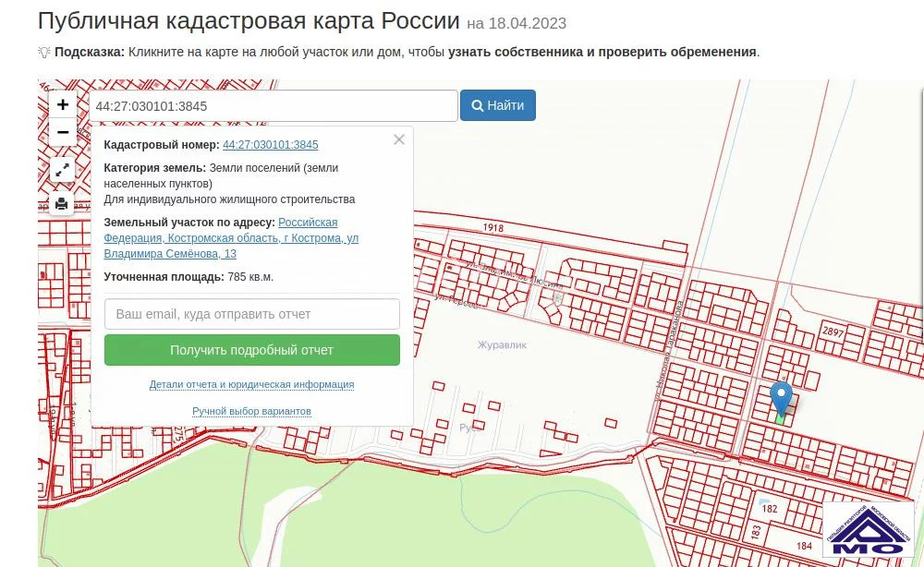Open the parcel address link
Image resolution: width=924 pixels, height=567 pixels.
coord(231,238)
